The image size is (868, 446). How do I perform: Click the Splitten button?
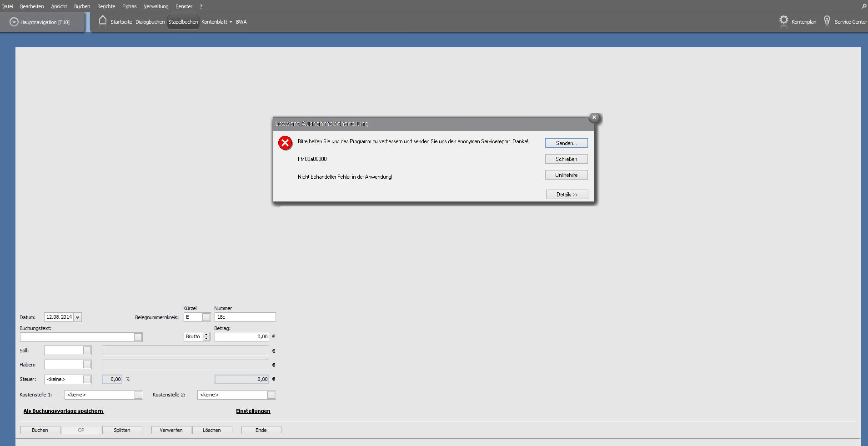point(122,430)
